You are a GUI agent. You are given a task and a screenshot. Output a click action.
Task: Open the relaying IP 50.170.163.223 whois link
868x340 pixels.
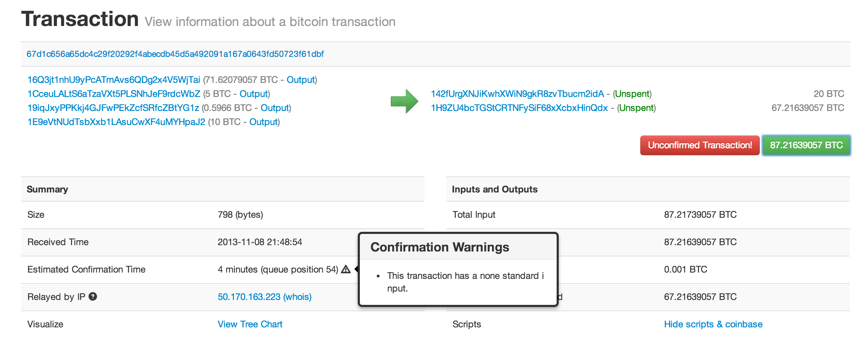pyautogui.click(x=264, y=297)
